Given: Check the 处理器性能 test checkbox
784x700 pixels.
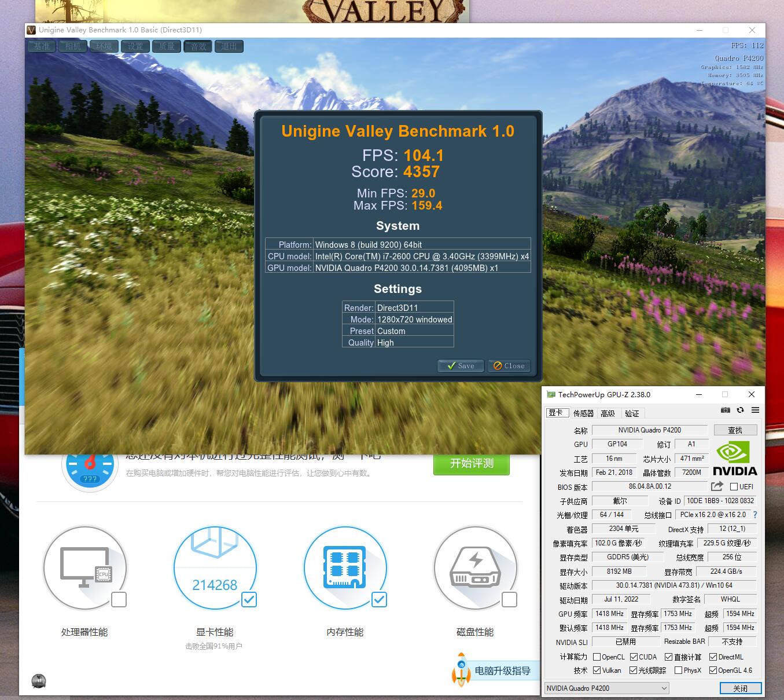Looking at the screenshot, I should 119,599.
